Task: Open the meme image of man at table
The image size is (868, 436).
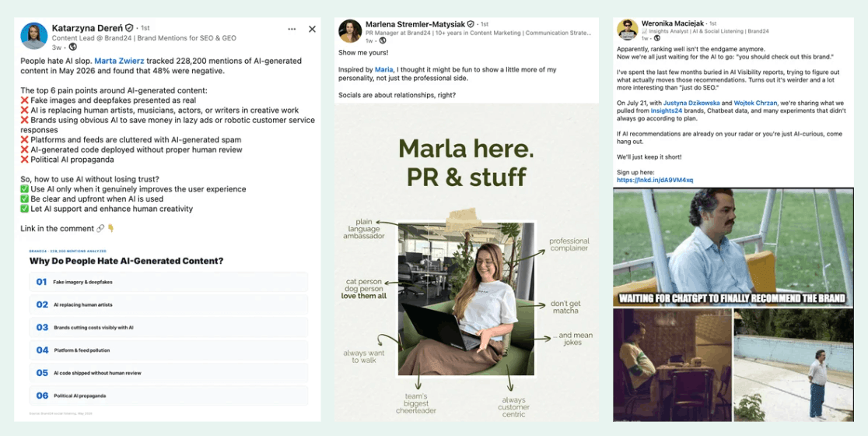Action: [x=673, y=364]
